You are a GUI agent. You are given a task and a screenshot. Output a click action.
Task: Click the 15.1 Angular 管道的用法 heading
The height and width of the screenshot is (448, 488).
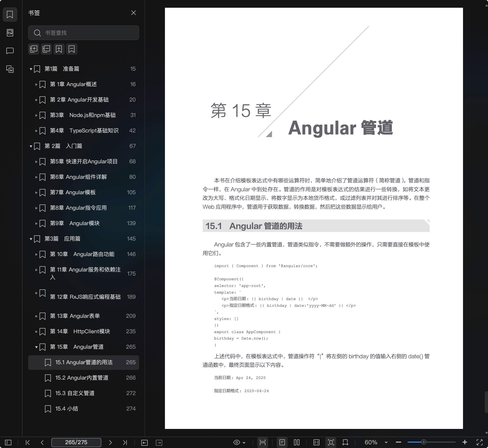point(254,226)
